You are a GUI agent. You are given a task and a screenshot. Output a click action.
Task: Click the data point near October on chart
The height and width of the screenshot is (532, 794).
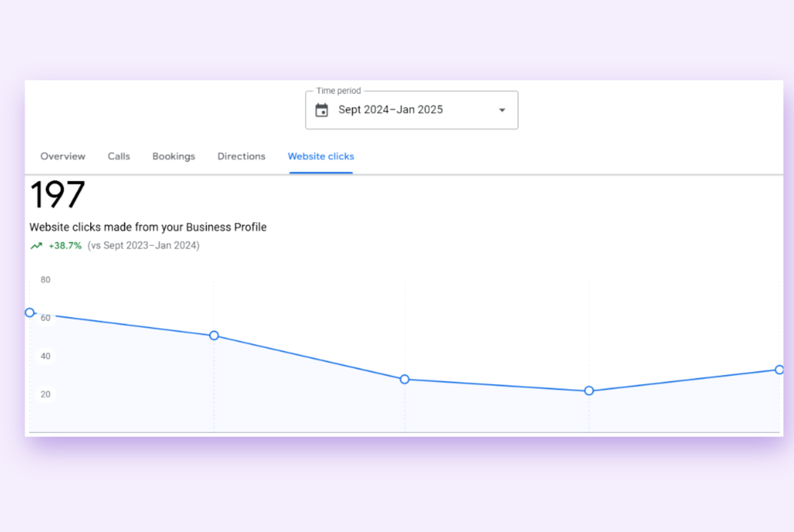click(214, 336)
